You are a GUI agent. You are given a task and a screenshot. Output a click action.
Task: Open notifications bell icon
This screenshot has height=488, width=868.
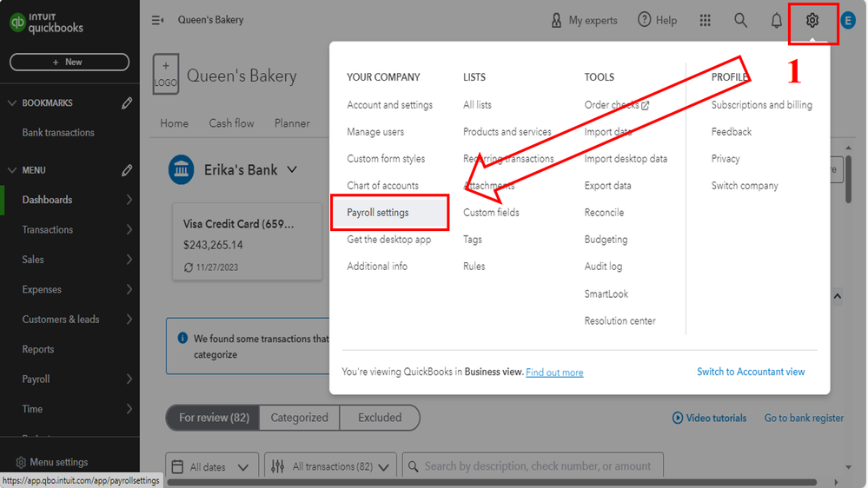click(x=777, y=21)
